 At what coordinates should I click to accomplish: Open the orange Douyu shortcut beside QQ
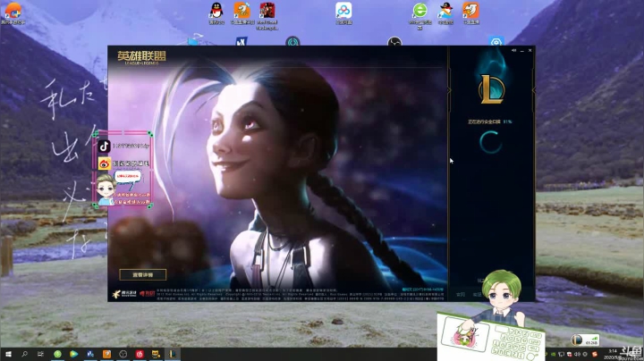click(x=241, y=13)
